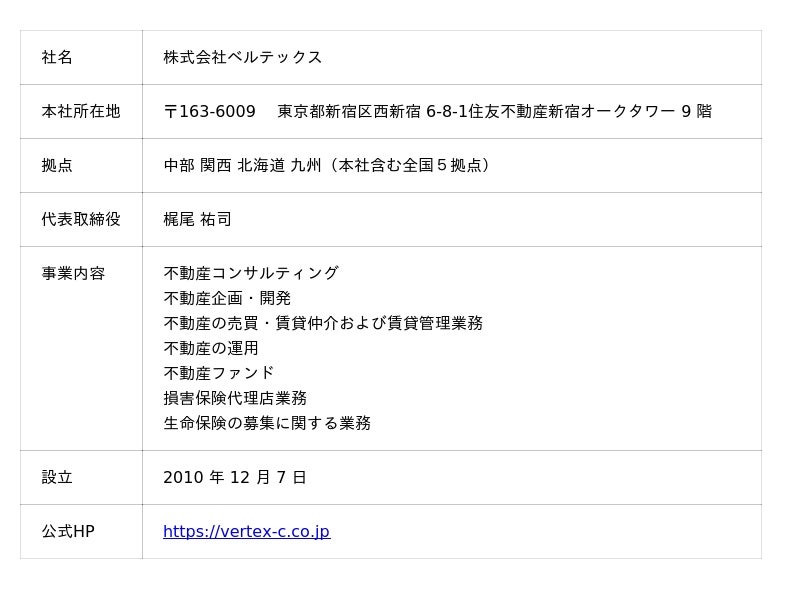Click the company name 株式会社ベルテックス

point(243,58)
